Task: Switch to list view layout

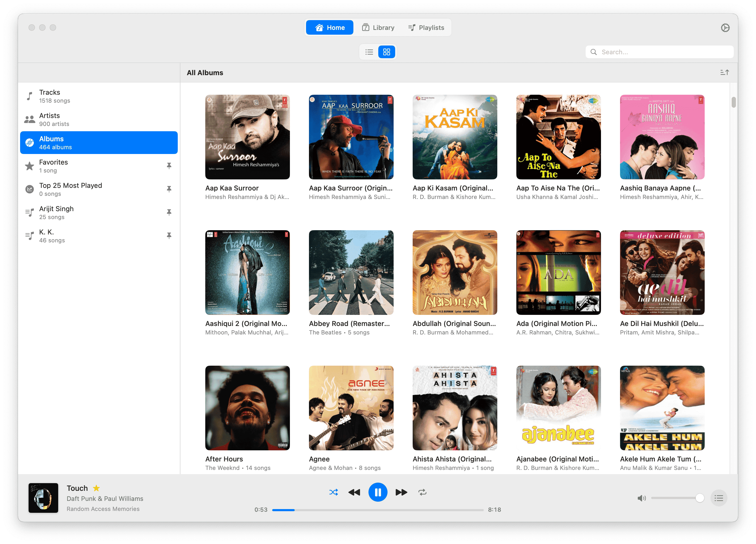Action: pos(369,52)
